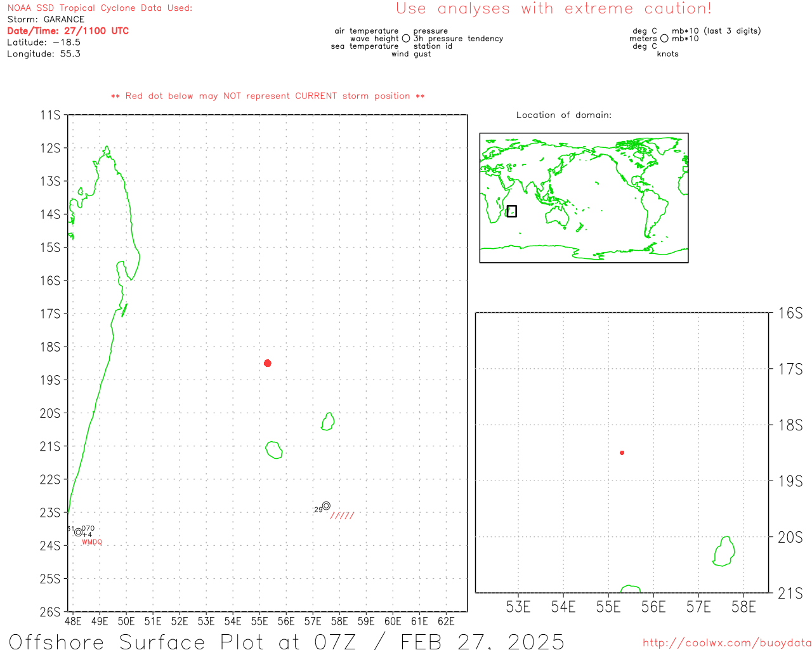The image size is (812, 650).
Task: Click the 'Storm: GARANCE' text
Action: (x=46, y=19)
